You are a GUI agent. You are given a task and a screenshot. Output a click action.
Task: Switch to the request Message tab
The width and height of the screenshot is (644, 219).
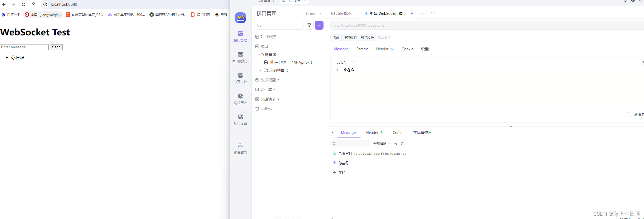pos(341,49)
